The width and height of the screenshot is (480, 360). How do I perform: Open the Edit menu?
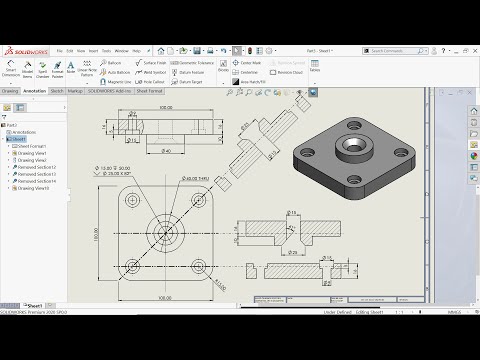tap(70, 51)
